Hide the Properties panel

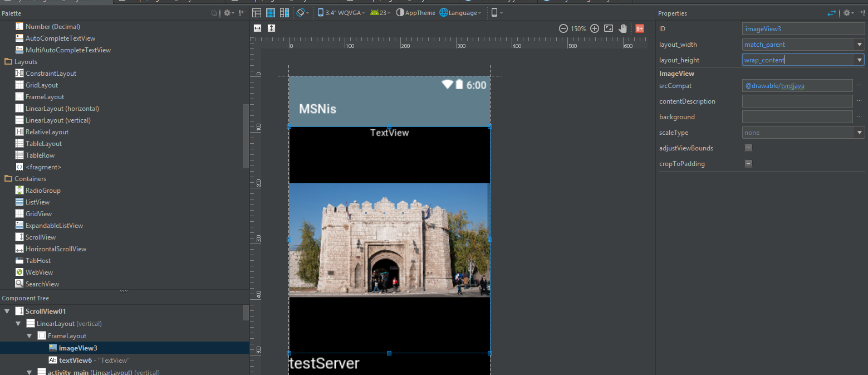click(862, 13)
